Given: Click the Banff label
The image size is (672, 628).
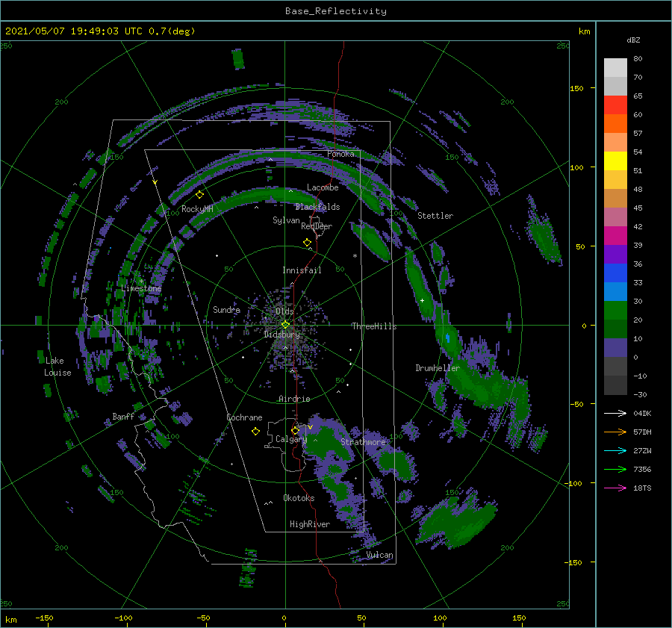Looking at the screenshot, I should [x=123, y=416].
